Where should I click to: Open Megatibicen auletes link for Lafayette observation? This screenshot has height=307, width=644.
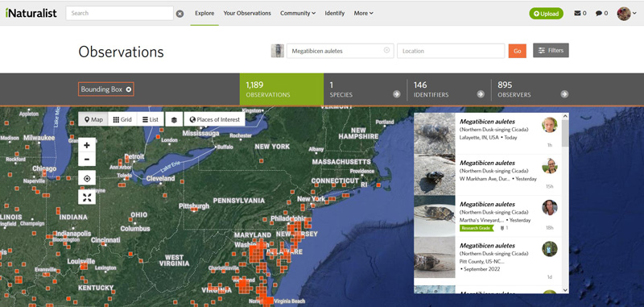click(x=487, y=122)
